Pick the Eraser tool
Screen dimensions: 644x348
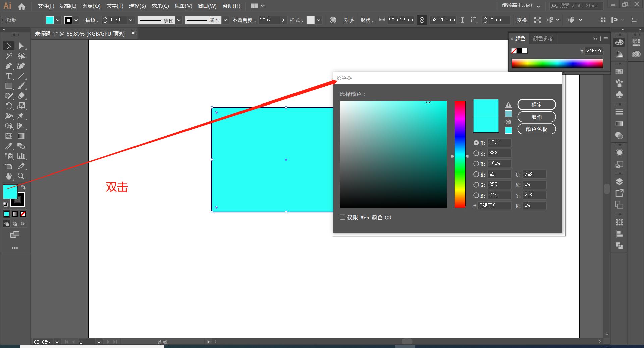[x=21, y=96]
